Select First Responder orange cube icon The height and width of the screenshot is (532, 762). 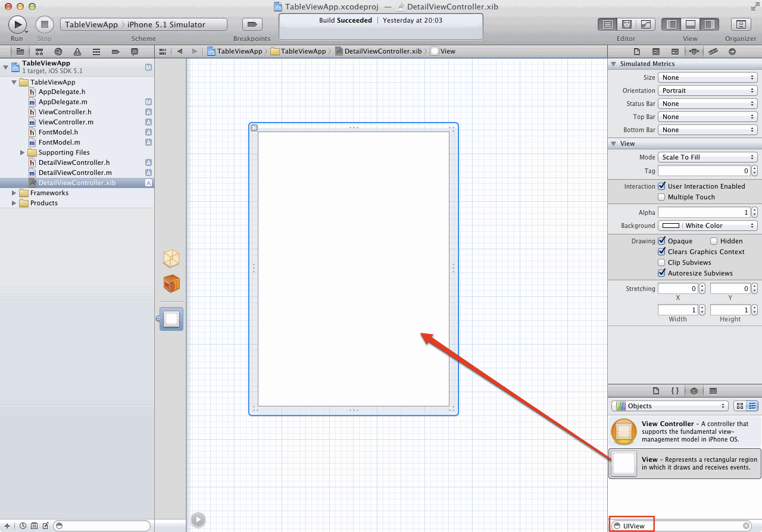click(171, 284)
